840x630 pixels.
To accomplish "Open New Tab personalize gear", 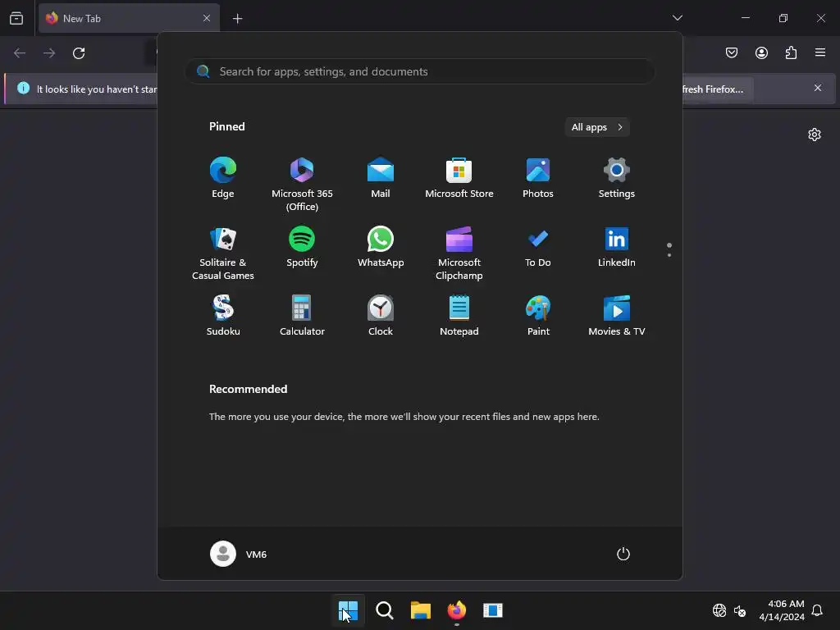I will (815, 135).
